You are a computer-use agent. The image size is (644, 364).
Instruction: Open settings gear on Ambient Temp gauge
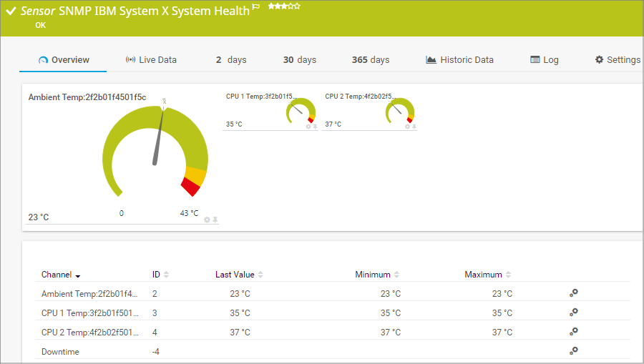point(207,220)
